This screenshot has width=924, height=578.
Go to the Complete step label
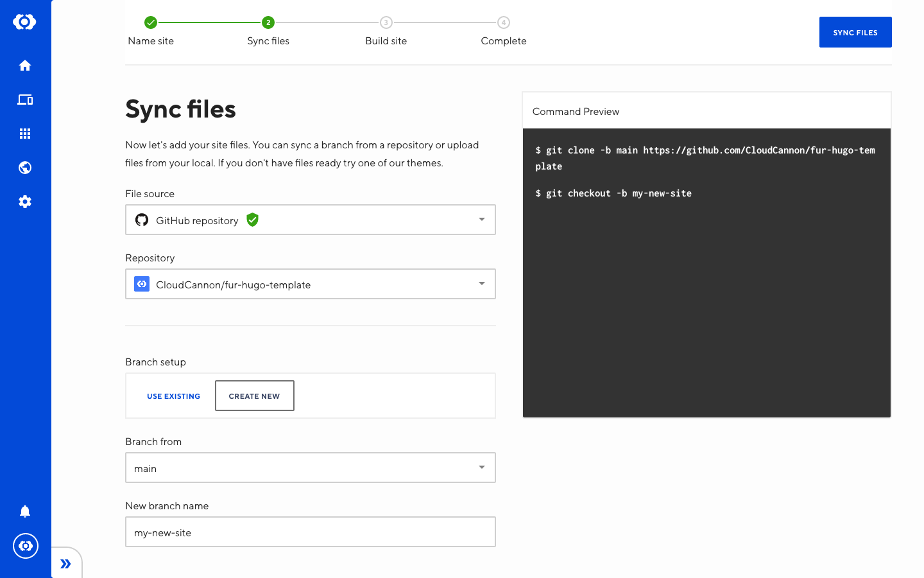tap(504, 41)
